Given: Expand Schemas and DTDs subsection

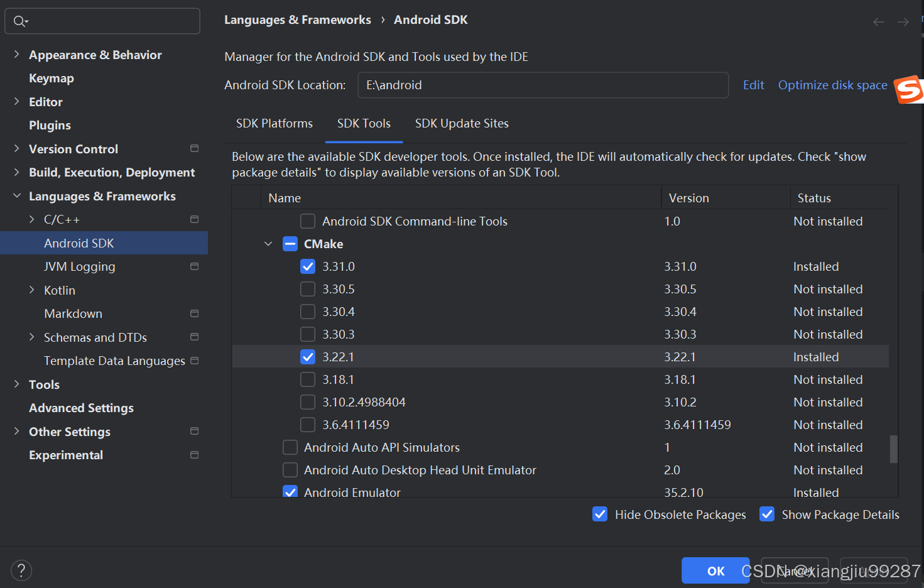Looking at the screenshot, I should coord(32,337).
